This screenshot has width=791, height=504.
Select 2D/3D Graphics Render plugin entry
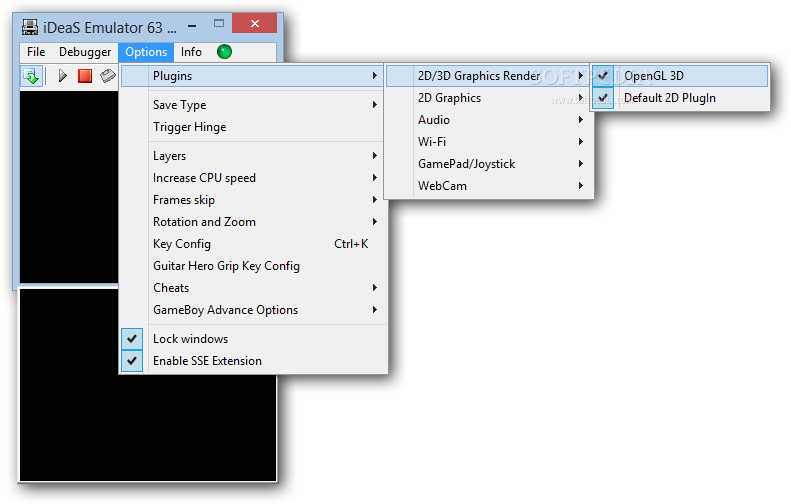click(x=488, y=76)
